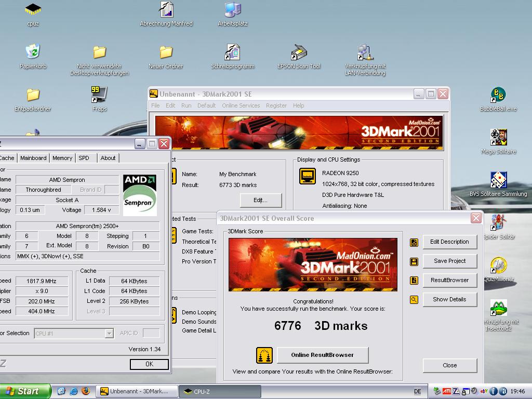Image resolution: width=532 pixels, height=399 pixels.
Task: Open the Default menu in 3DMark2001 SE
Action: click(206, 105)
